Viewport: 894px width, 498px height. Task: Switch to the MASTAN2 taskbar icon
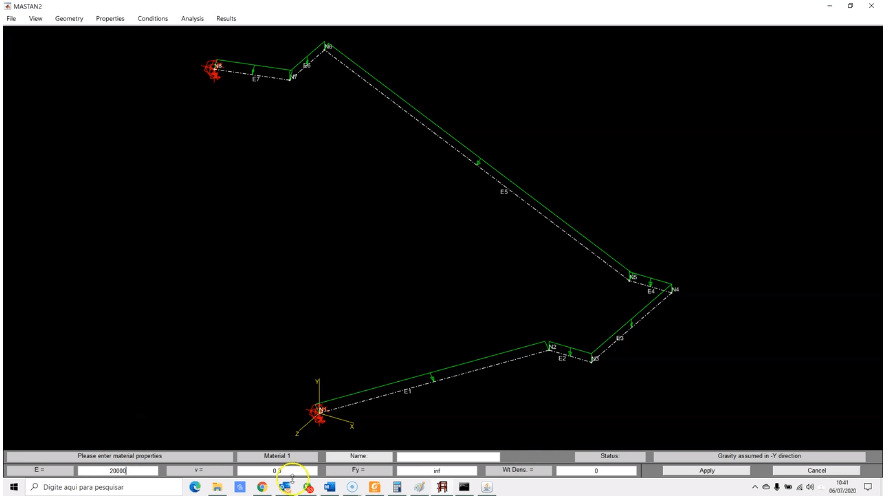441,488
